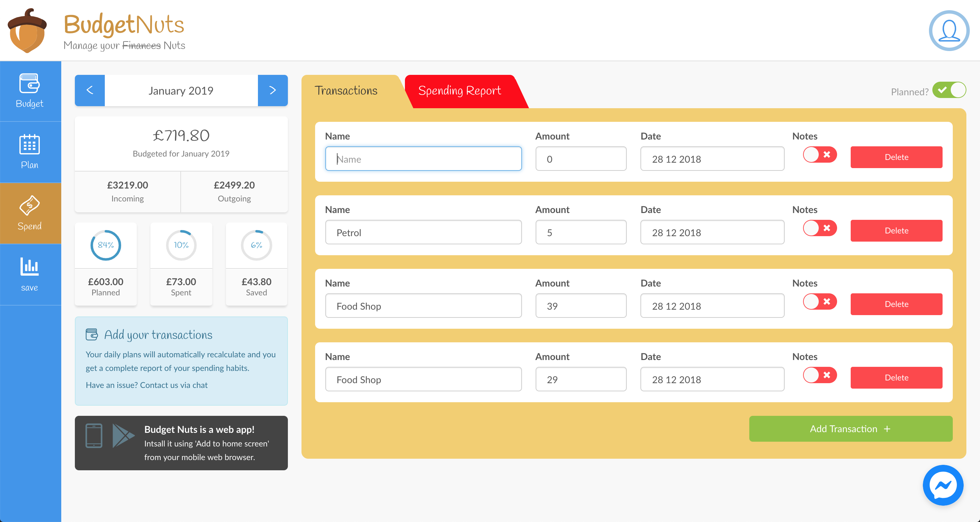Screen dimensions: 980x522
Task: Delete the Petrol transaction
Action: point(896,231)
